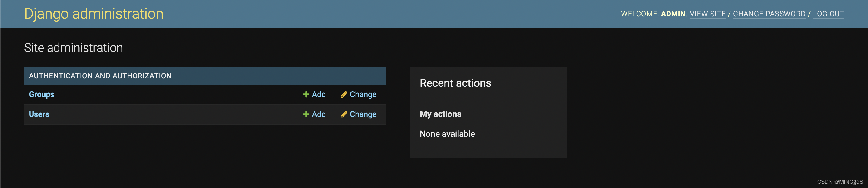868x188 pixels.
Task: Click the ADMIN username in welcome message
Action: pos(673,14)
